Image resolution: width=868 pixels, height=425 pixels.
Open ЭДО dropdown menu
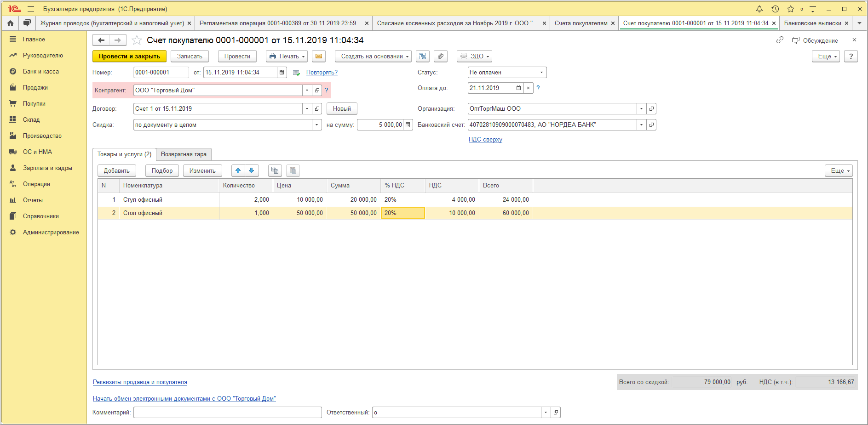(x=474, y=56)
